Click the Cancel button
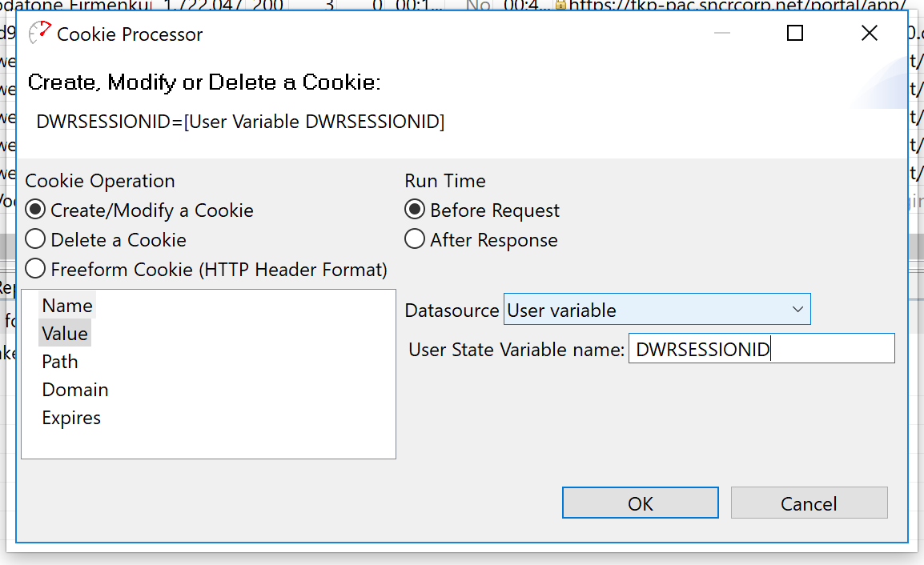 pyautogui.click(x=809, y=503)
